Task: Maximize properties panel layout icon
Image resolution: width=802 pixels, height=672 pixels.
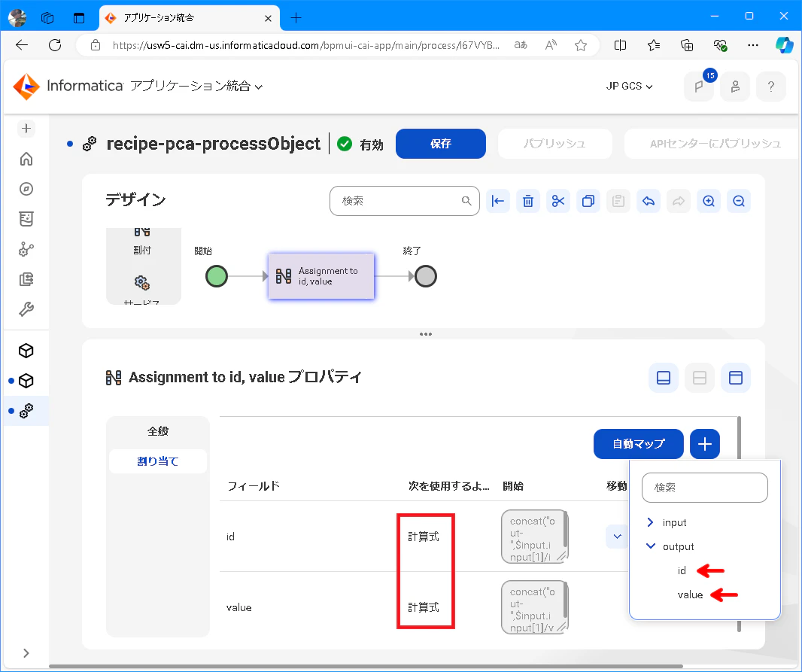Action: [x=736, y=378]
